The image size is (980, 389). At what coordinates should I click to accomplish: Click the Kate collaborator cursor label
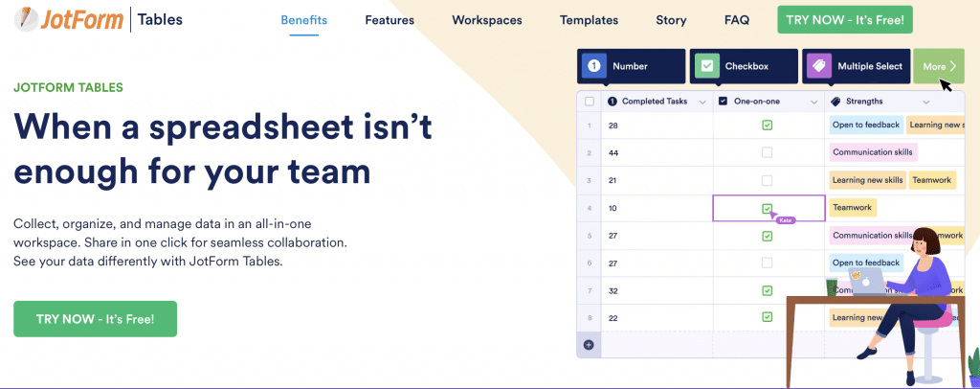786,220
